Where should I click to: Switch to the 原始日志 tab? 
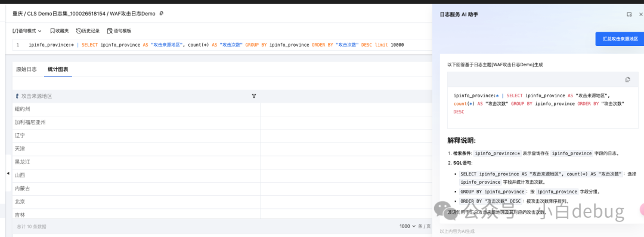(x=26, y=69)
